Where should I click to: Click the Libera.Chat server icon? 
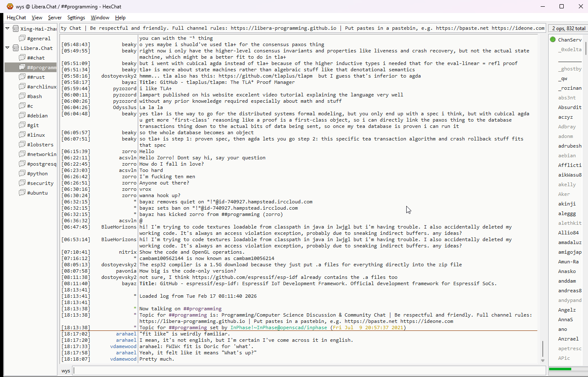point(15,48)
